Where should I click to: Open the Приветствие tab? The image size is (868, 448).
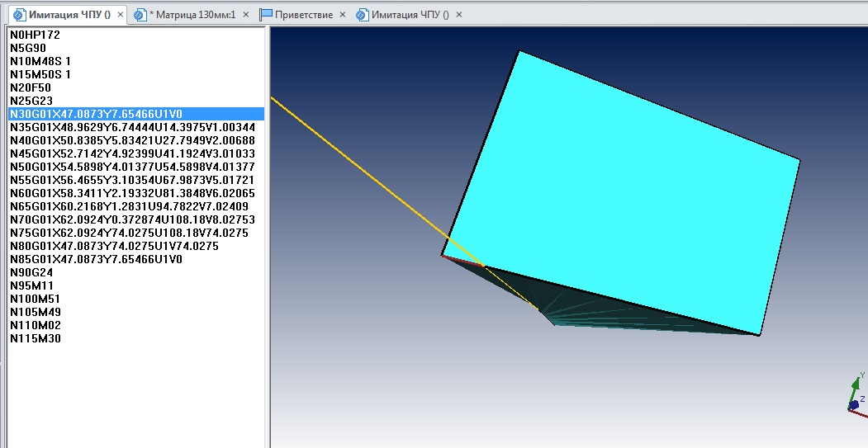point(304,15)
